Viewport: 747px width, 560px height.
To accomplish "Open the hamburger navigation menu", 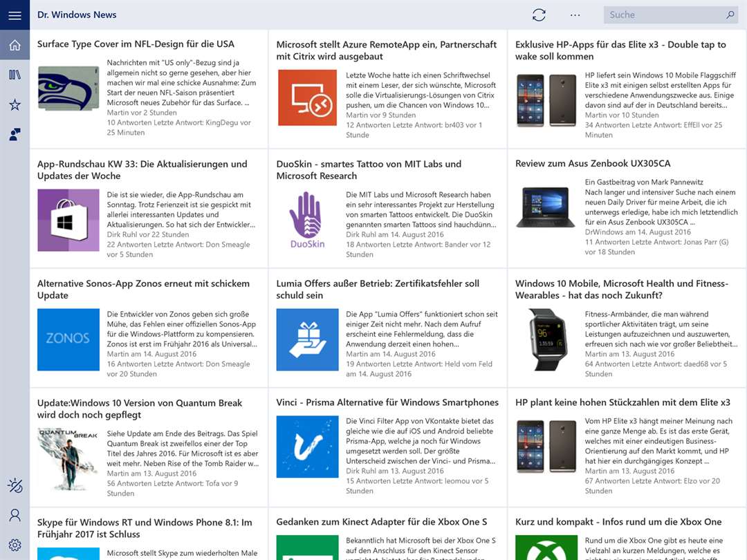I will click(x=15, y=15).
